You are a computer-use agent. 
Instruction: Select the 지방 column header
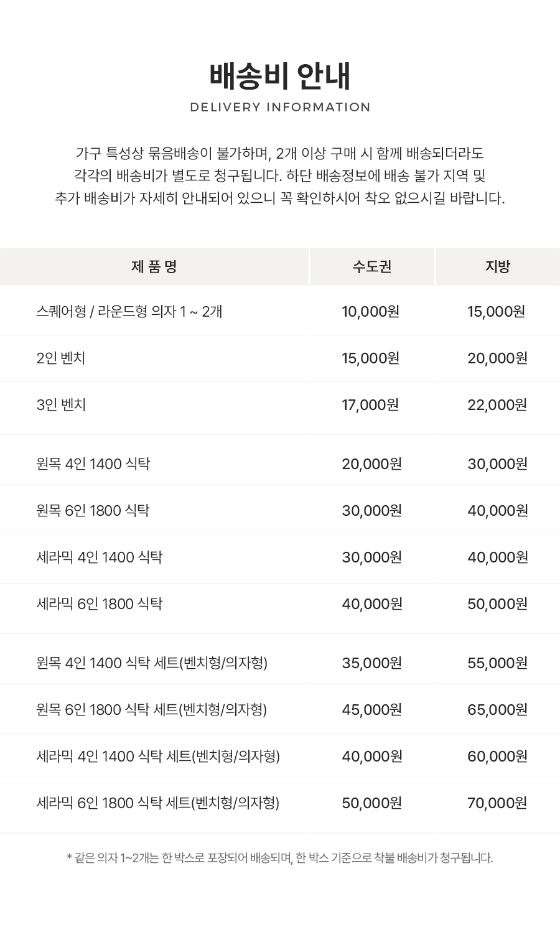pyautogui.click(x=497, y=267)
